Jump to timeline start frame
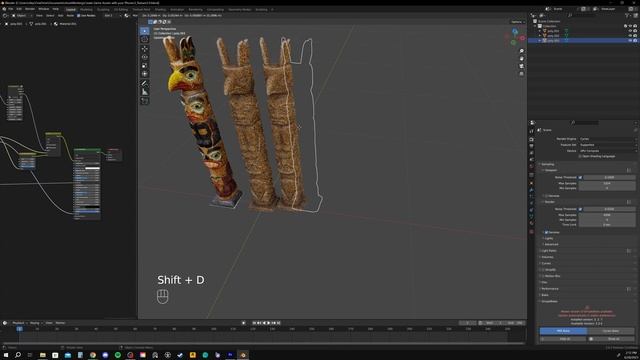 pyautogui.click(x=254, y=323)
